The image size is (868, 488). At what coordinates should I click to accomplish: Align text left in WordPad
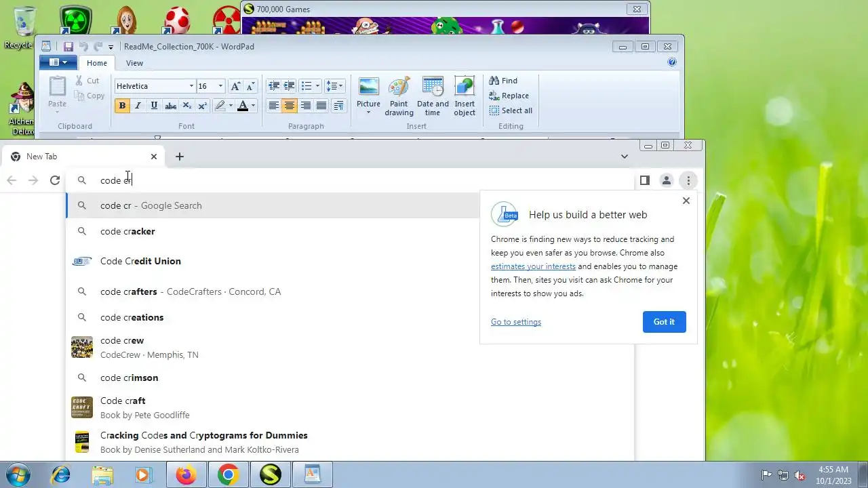pyautogui.click(x=273, y=106)
